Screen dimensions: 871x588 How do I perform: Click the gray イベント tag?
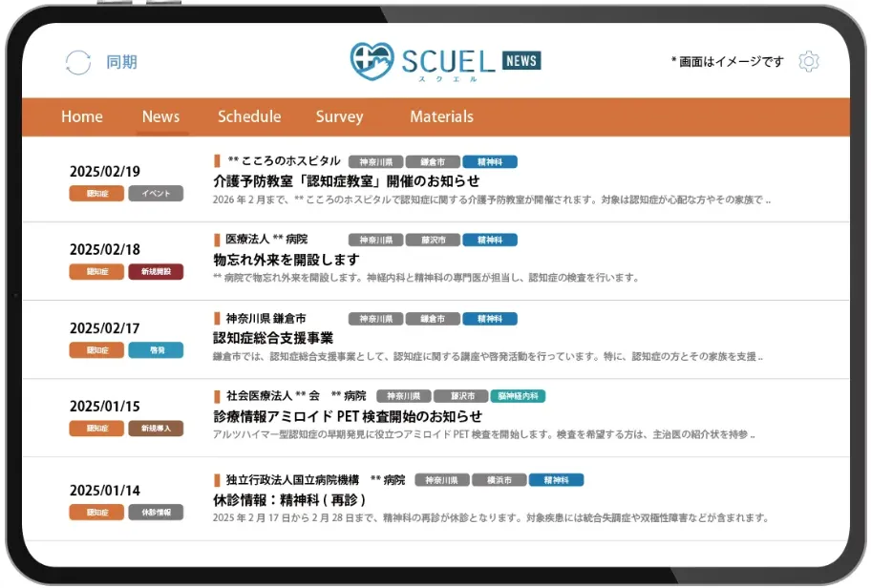(x=156, y=193)
